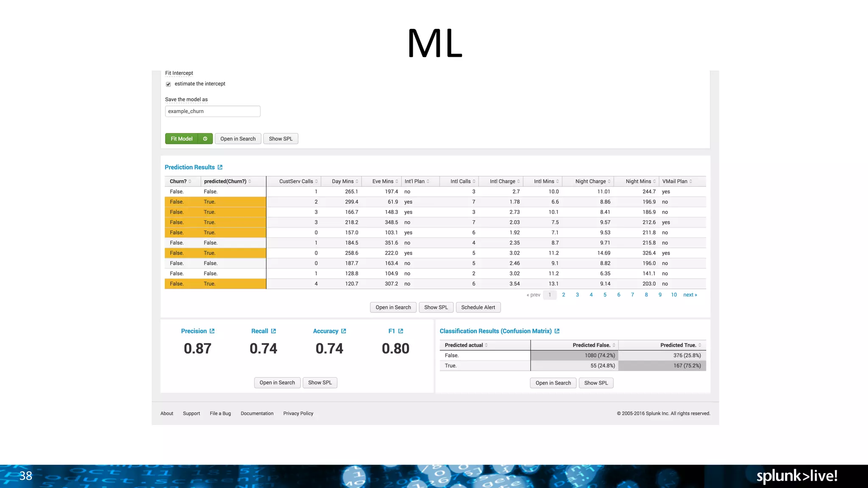
Task: Sort the Predicted True. column
Action: [699, 345]
